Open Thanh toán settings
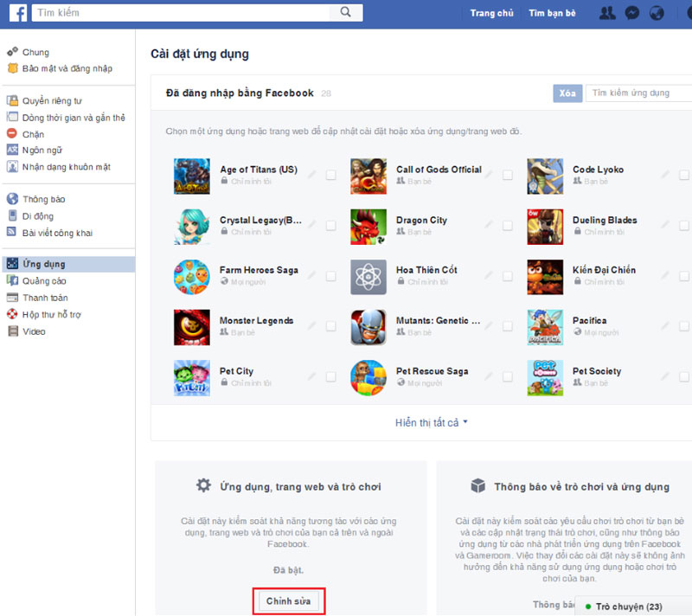 [x=45, y=298]
